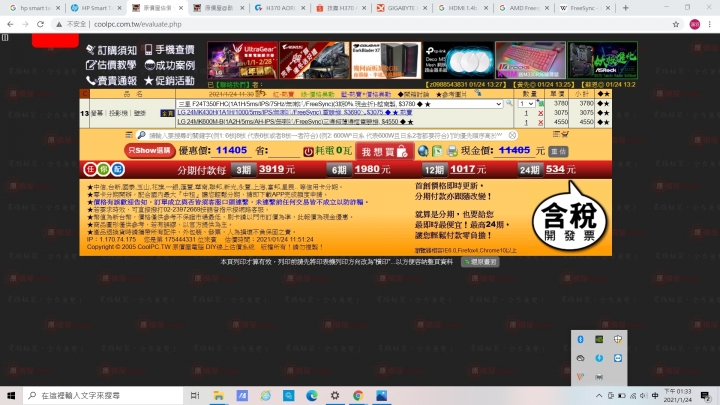720x405 pixels.
Task: Click the OneDrive cloud tray icon
Action: pos(580,358)
